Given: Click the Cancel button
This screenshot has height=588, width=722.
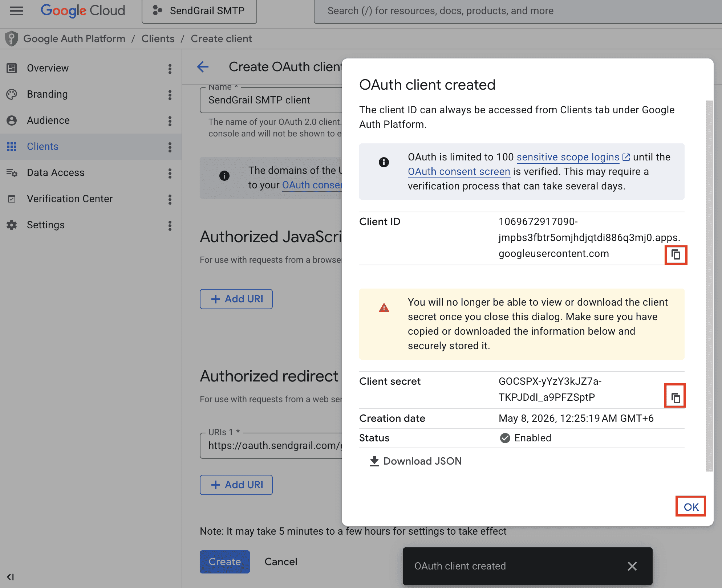Looking at the screenshot, I should pyautogui.click(x=281, y=562).
